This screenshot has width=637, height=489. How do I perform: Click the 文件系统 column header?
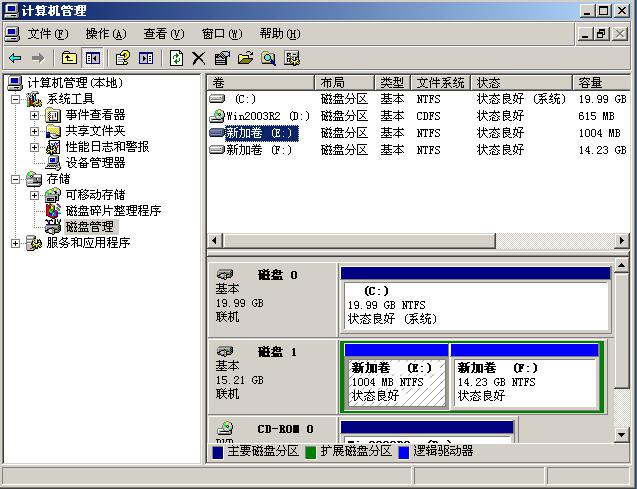[x=441, y=82]
